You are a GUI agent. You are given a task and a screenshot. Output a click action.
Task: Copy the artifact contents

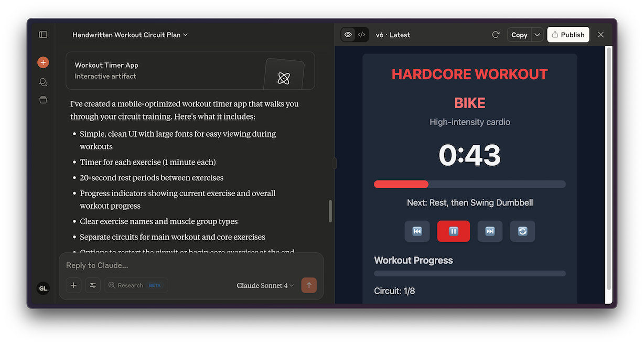(519, 35)
